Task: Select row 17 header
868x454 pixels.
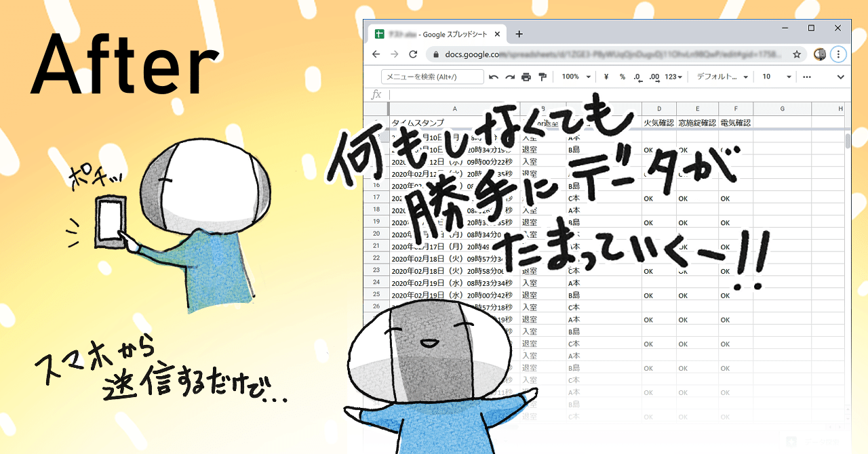Action: click(x=376, y=198)
